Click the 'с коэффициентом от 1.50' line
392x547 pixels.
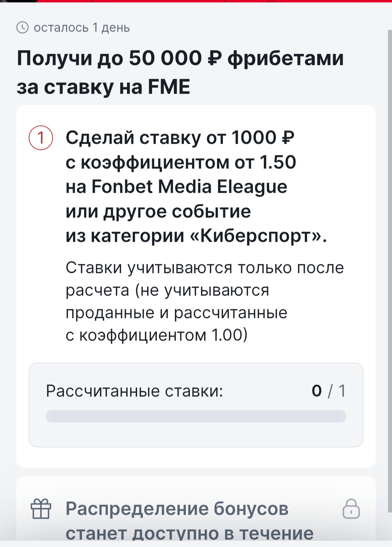coord(181,162)
